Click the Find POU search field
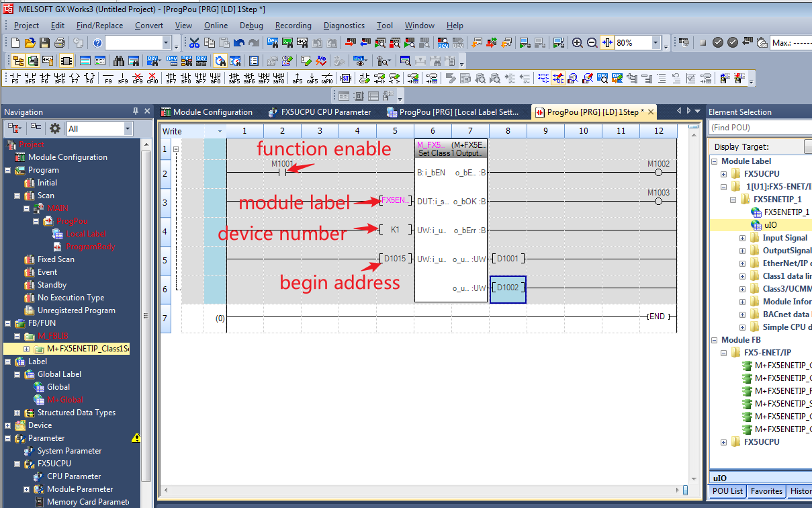The width and height of the screenshot is (812, 508). [x=759, y=128]
